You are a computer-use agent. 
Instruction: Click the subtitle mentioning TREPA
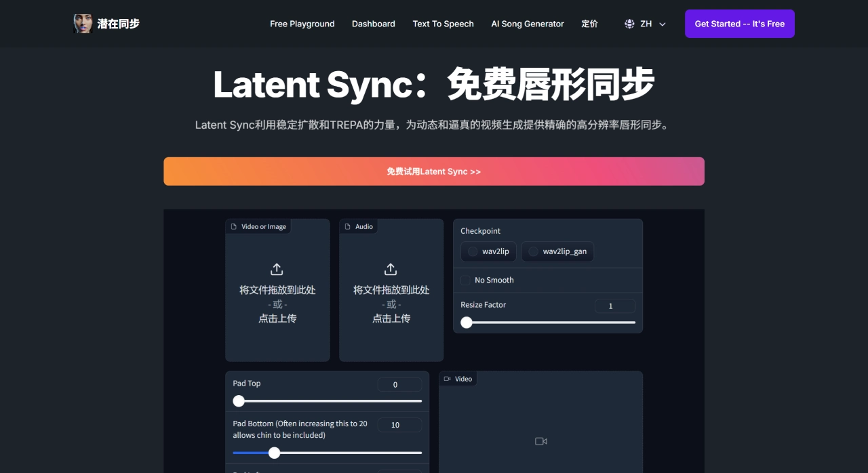434,125
